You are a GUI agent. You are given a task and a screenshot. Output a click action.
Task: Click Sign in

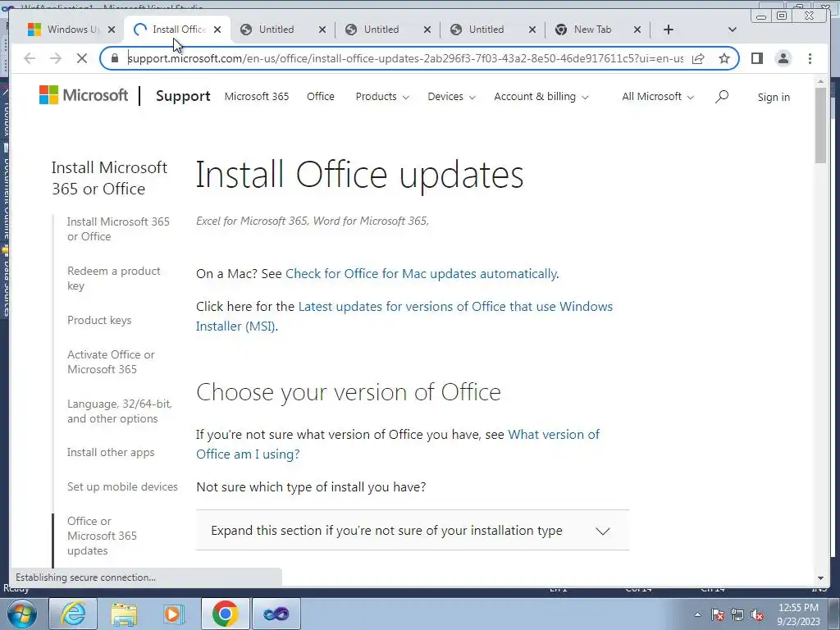[774, 97]
